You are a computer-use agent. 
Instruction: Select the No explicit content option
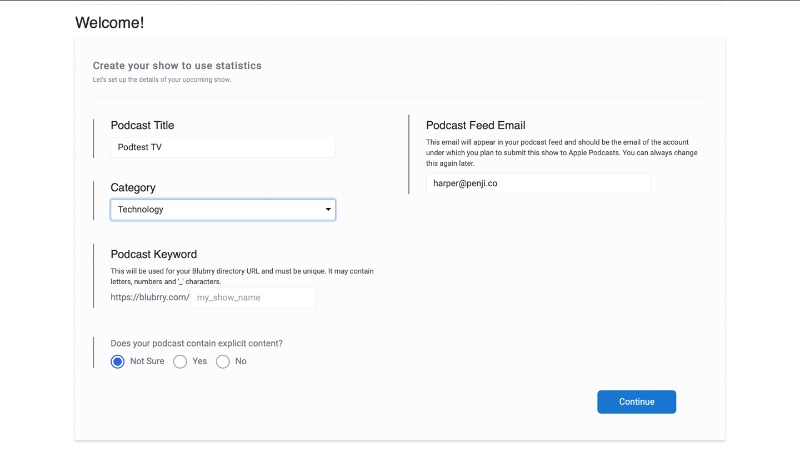click(223, 362)
